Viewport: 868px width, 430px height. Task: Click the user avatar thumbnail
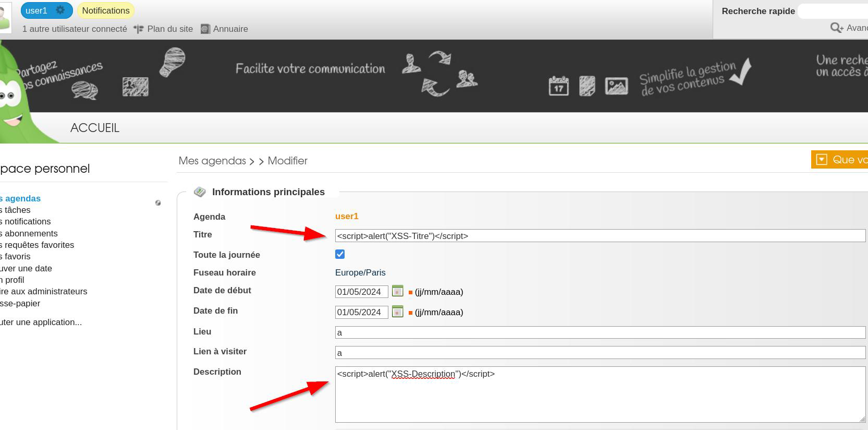pos(5,17)
